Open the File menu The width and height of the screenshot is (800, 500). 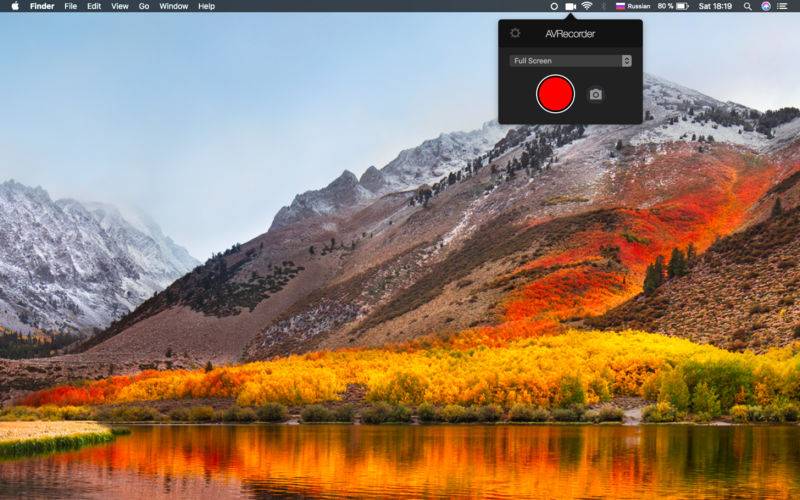pyautogui.click(x=70, y=6)
